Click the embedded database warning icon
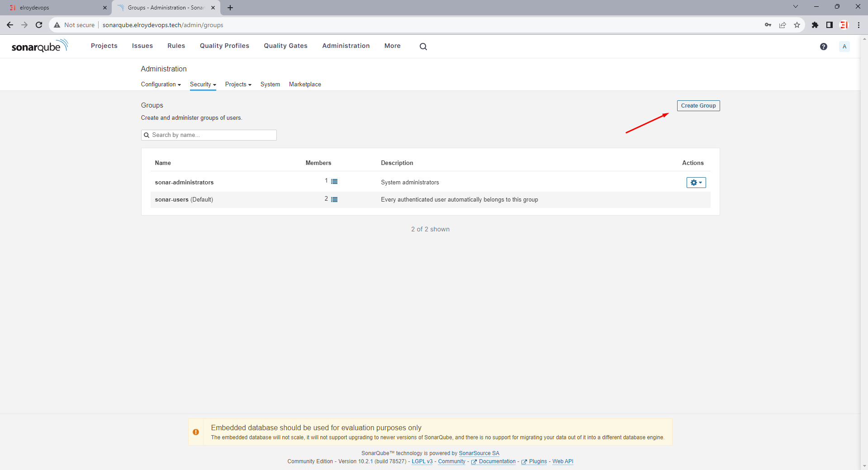This screenshot has width=868, height=470. 196,432
